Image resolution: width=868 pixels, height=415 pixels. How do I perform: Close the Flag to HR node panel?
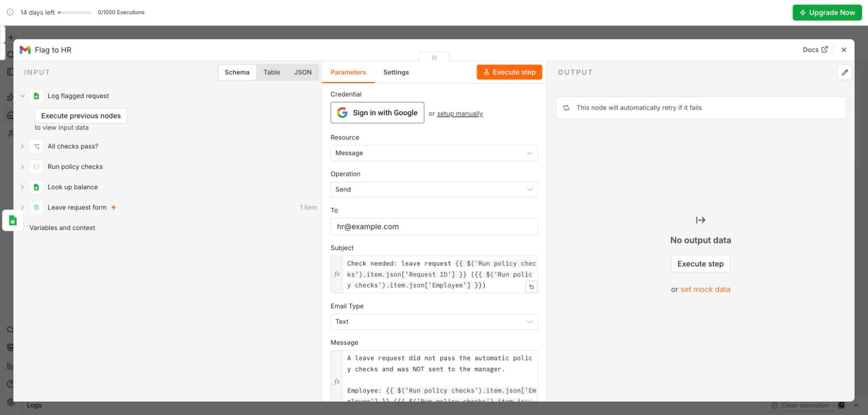click(x=844, y=50)
